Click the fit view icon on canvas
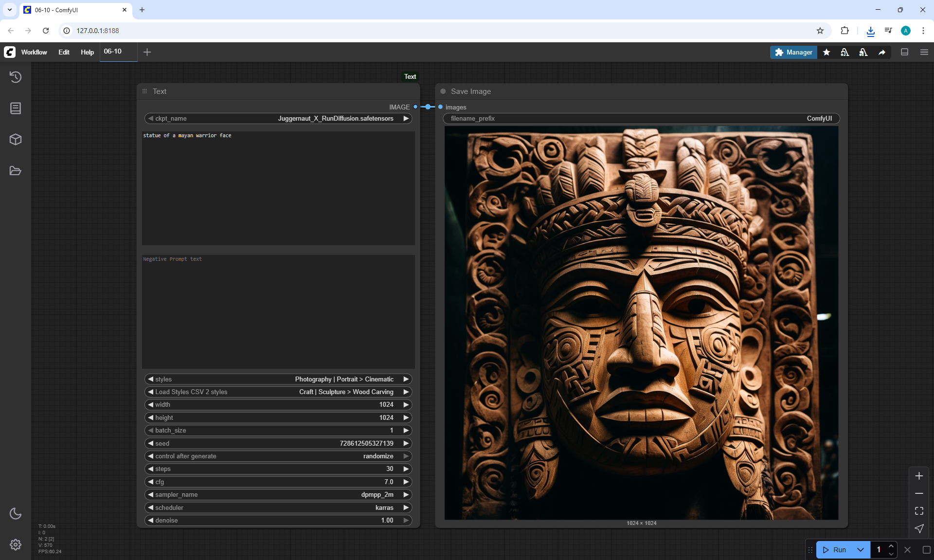The width and height of the screenshot is (934, 560). [x=919, y=511]
